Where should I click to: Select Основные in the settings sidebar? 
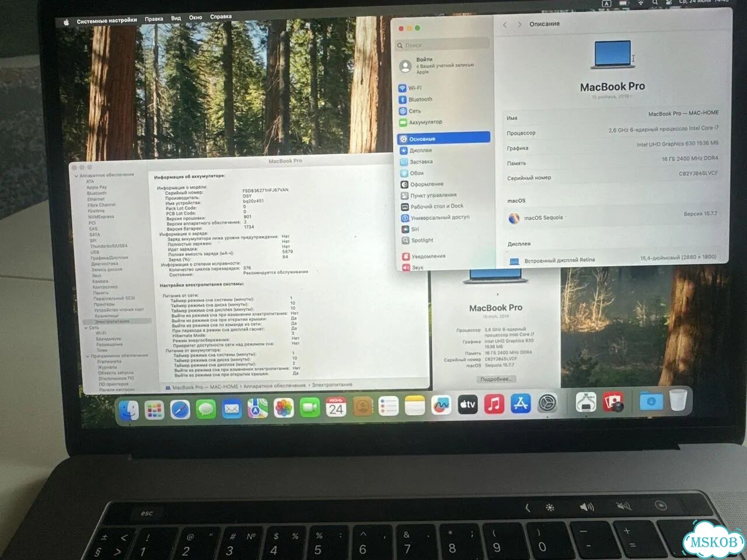444,139
